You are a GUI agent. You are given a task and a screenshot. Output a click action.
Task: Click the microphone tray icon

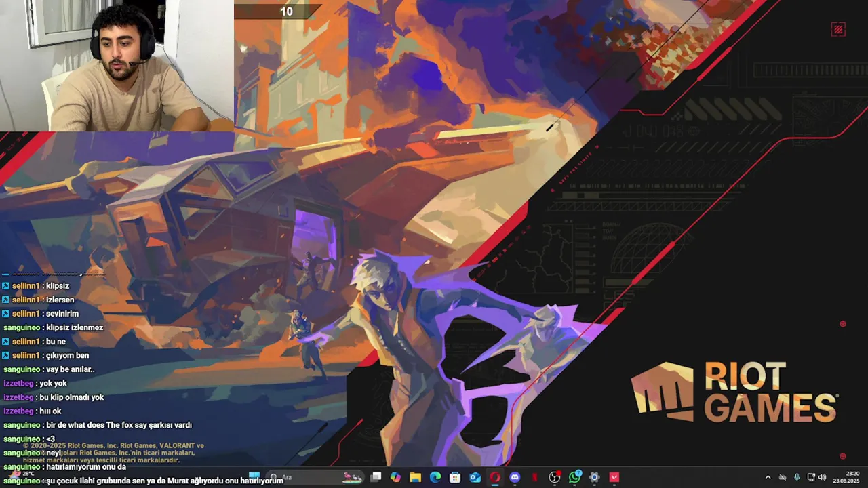coord(797,477)
